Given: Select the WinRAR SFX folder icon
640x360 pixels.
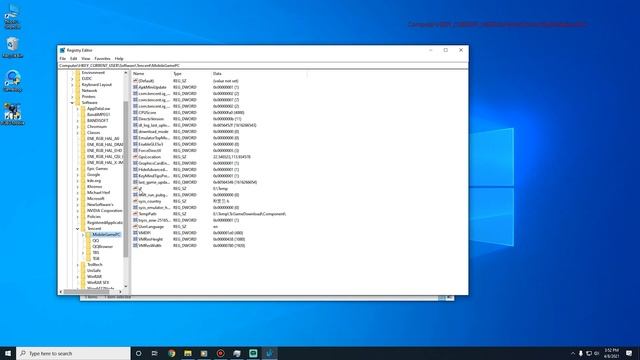Looking at the screenshot, I should point(83,282).
